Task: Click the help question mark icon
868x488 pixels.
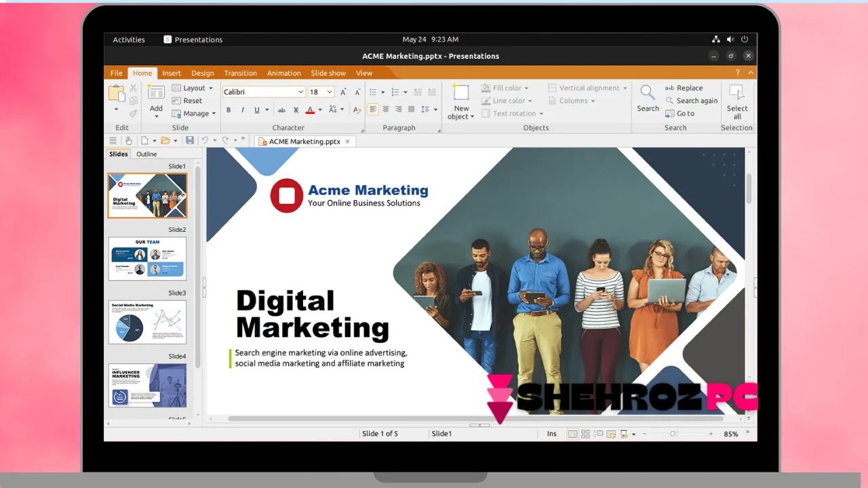Action: coord(738,73)
